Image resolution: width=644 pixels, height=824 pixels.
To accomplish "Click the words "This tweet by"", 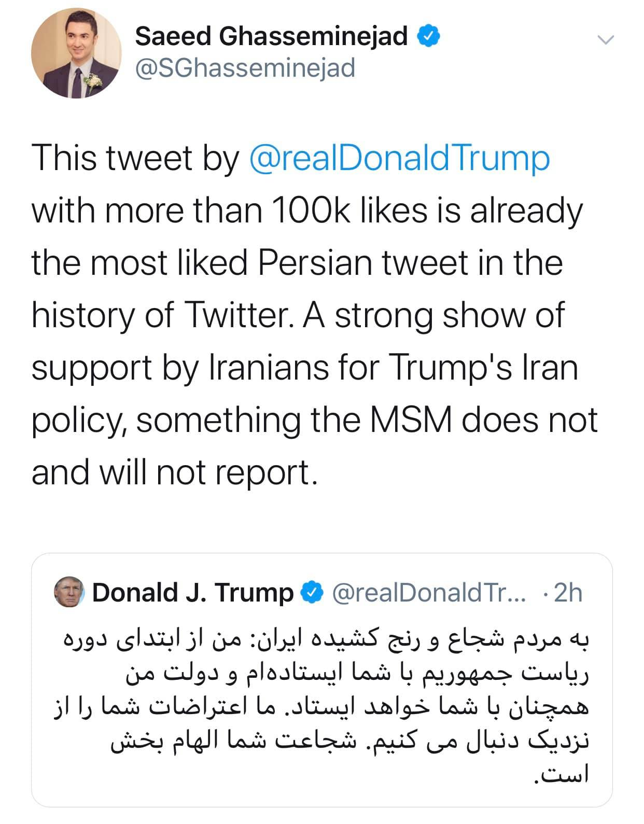I will click(134, 158).
